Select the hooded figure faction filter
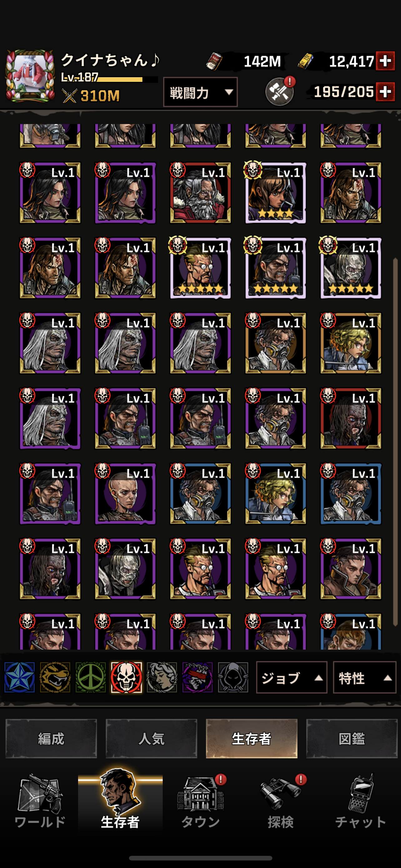The height and width of the screenshot is (868, 401). click(233, 677)
